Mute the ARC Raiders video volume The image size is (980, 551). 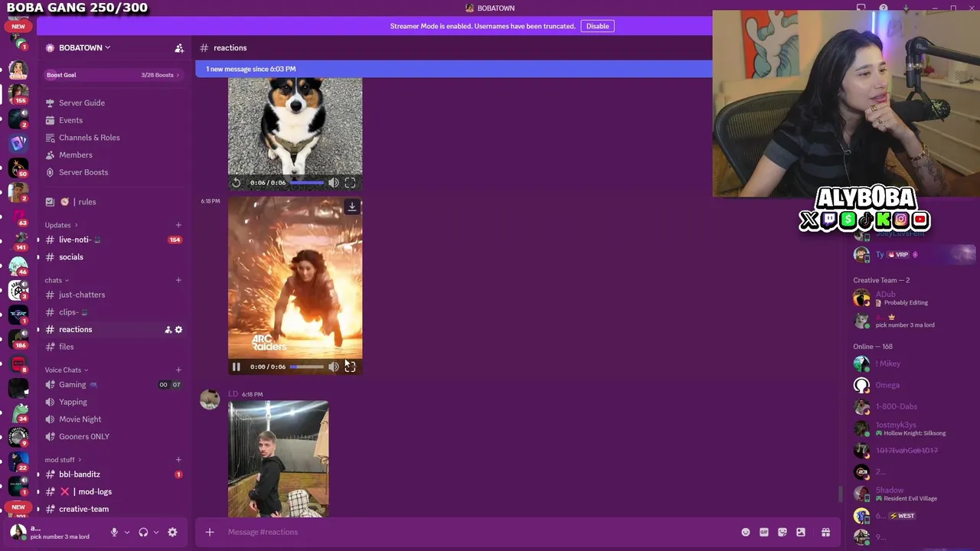[334, 367]
